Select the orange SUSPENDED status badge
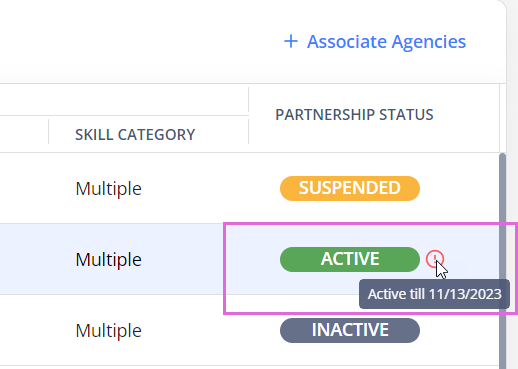This screenshot has height=369, width=518. (350, 188)
